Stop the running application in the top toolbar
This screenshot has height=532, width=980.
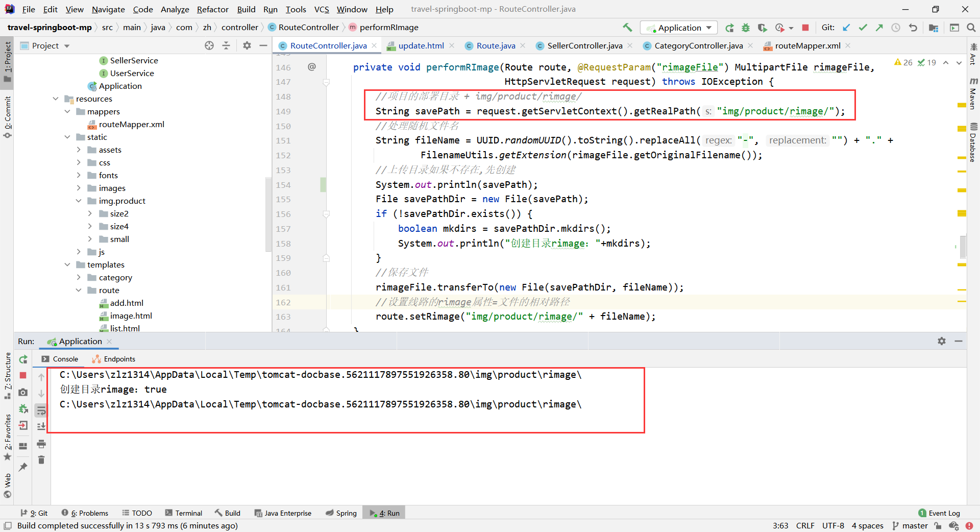[x=805, y=28]
